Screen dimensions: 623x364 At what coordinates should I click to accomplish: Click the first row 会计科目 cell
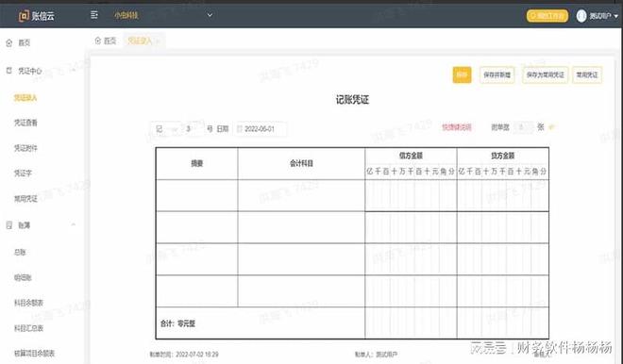[x=301, y=195]
